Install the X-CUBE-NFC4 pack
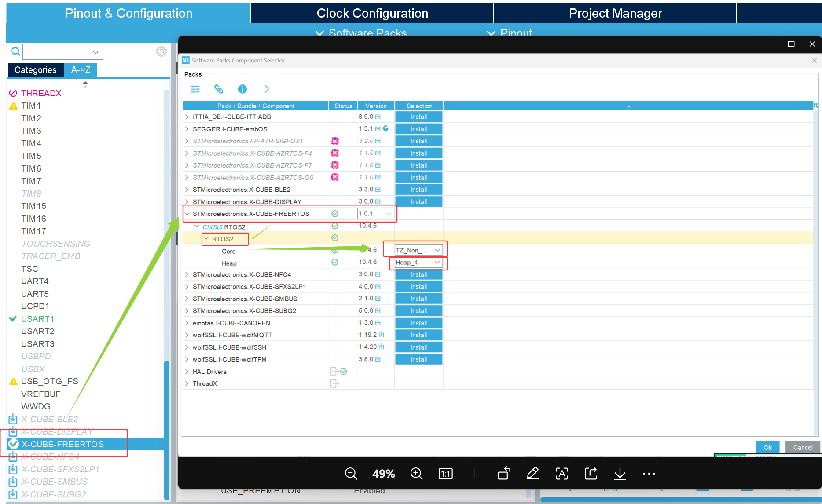Viewport: 822px width, 504px height. tap(418, 274)
